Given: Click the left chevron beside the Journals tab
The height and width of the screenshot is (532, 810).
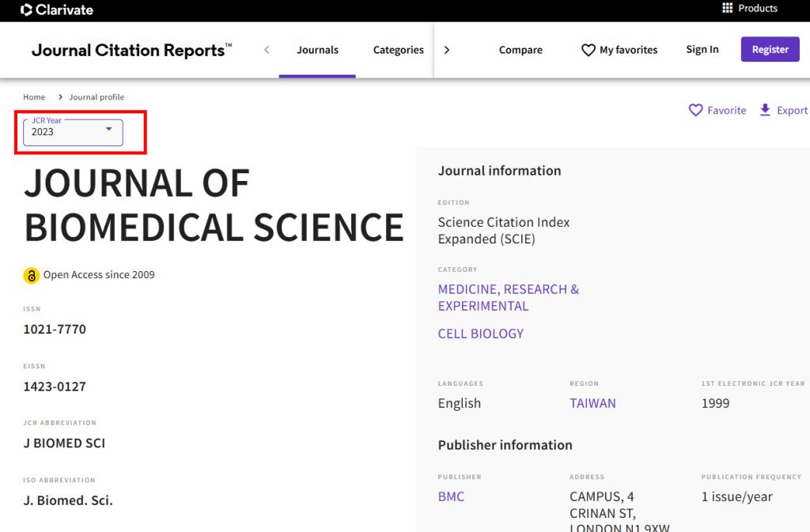Looking at the screenshot, I should point(267,50).
